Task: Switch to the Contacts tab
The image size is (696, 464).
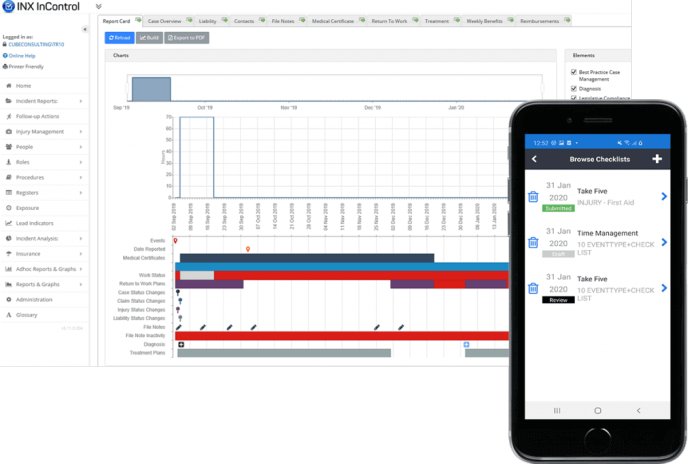Action: pyautogui.click(x=249, y=21)
